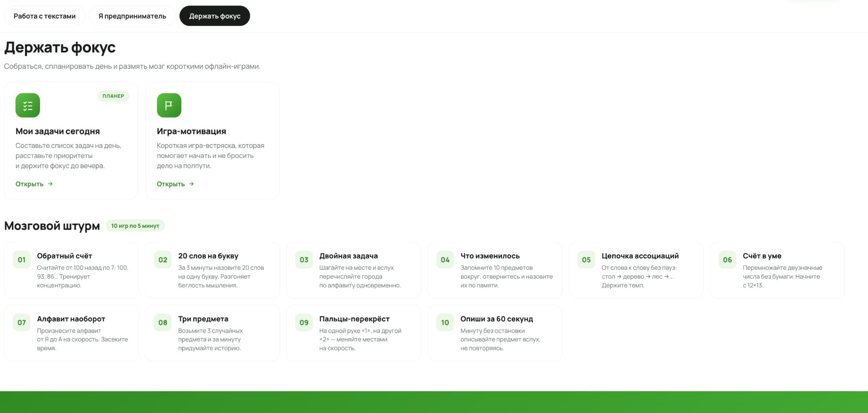Select the Обратный счёт game title

(65, 256)
